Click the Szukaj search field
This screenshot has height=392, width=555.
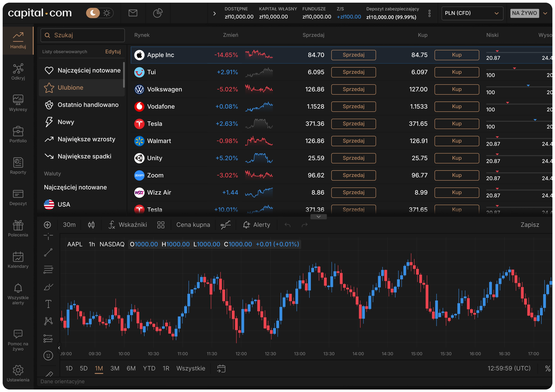point(83,35)
